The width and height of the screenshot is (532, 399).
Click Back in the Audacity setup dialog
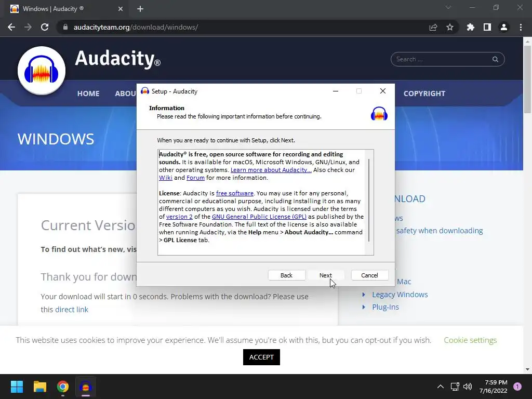click(x=286, y=275)
